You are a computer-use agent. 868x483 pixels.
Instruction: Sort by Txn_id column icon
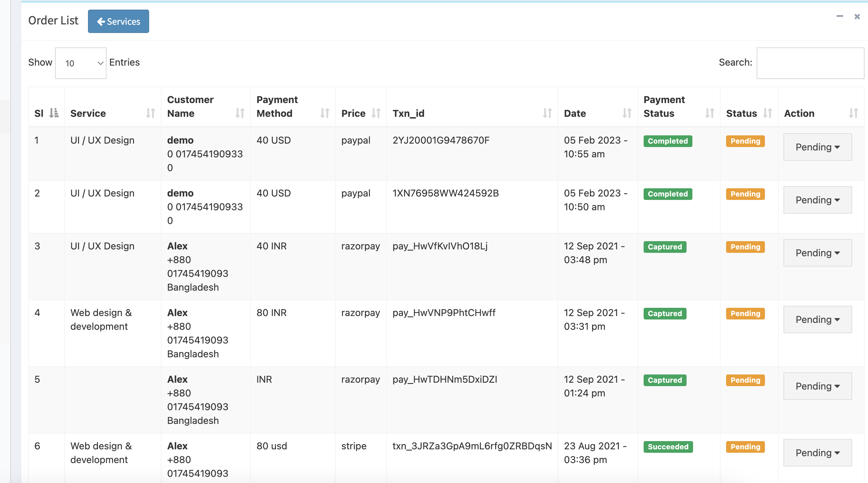(547, 113)
